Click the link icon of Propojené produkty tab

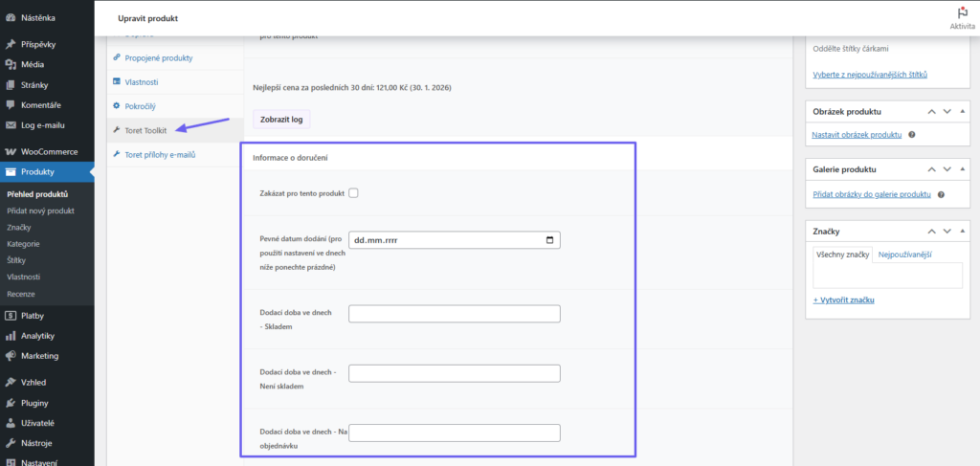[116, 58]
